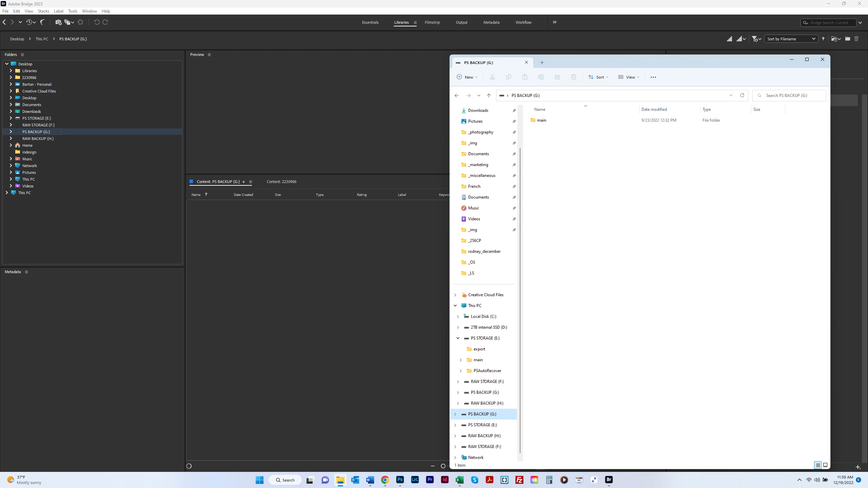The height and width of the screenshot is (488, 868).
Task: Click Get Photos from Camera icon
Action: [58, 22]
